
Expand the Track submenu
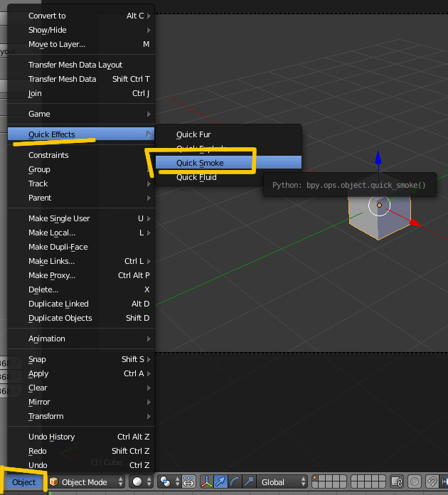pos(81,183)
